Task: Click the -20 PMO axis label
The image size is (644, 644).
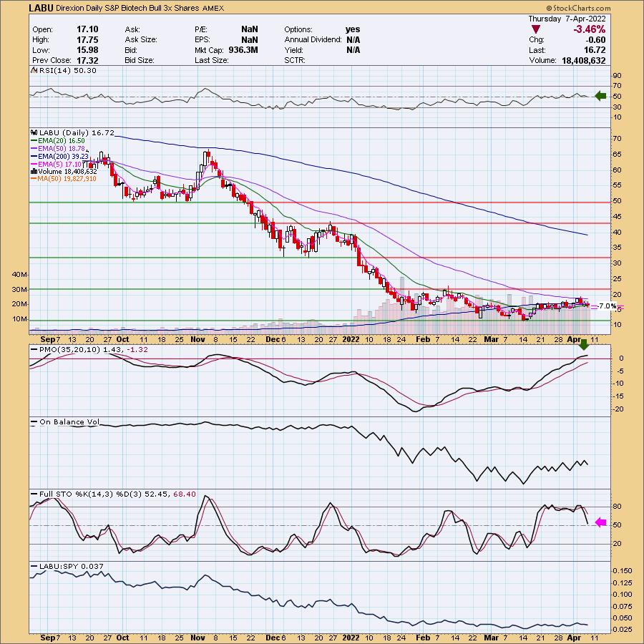Action: pyautogui.click(x=618, y=409)
